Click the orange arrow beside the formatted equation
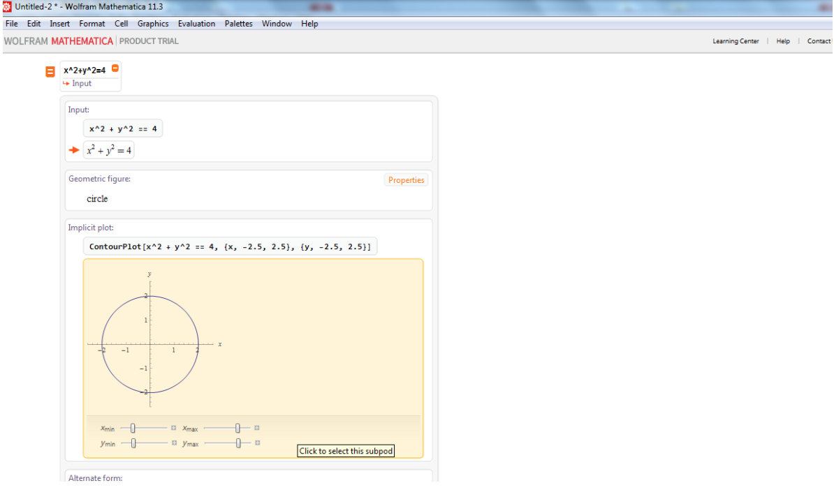The width and height of the screenshot is (834, 504). (74, 150)
